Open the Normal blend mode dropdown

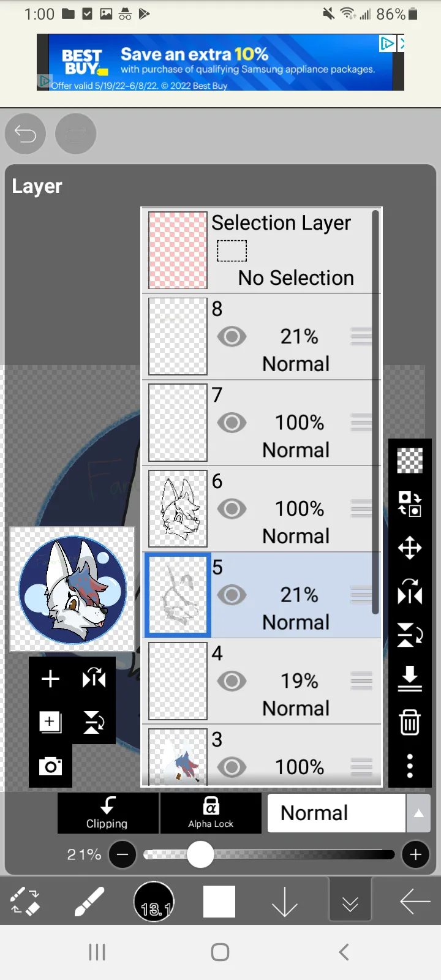click(336, 813)
